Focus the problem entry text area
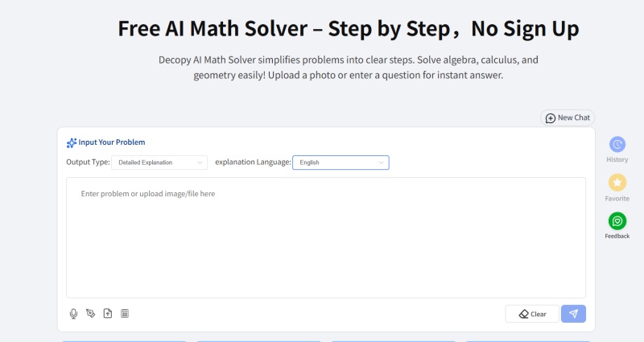 (x=326, y=237)
